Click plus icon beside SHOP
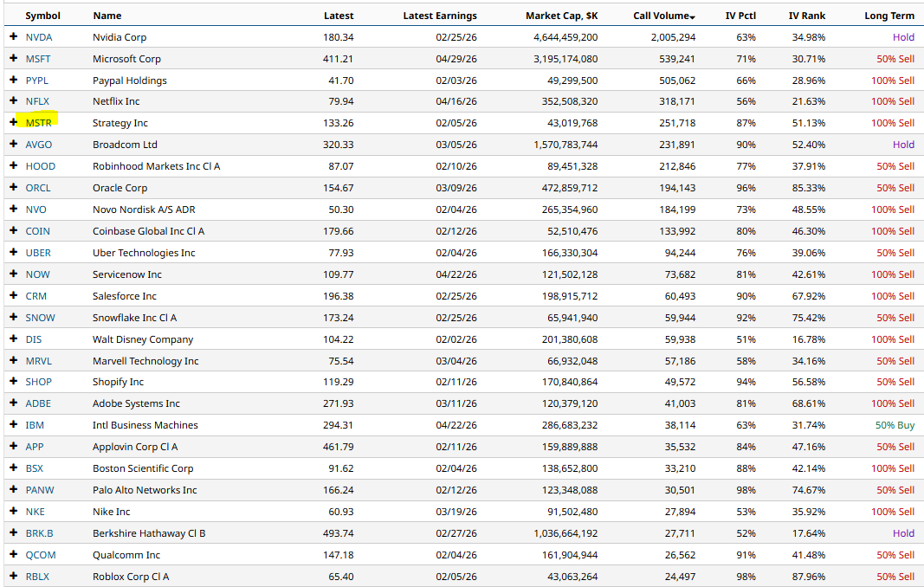 point(14,381)
